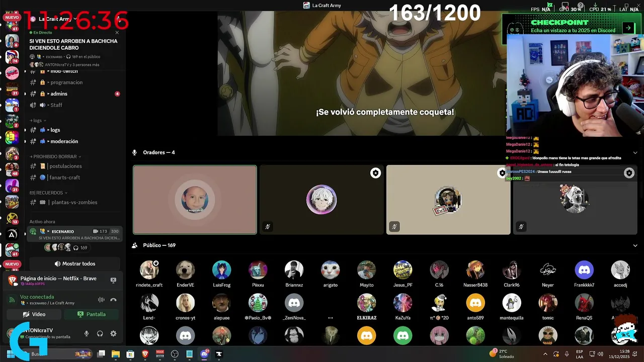Image resolution: width=644 pixels, height=362 pixels.
Task: Mute microphone in the user panel
Action: coord(87,333)
